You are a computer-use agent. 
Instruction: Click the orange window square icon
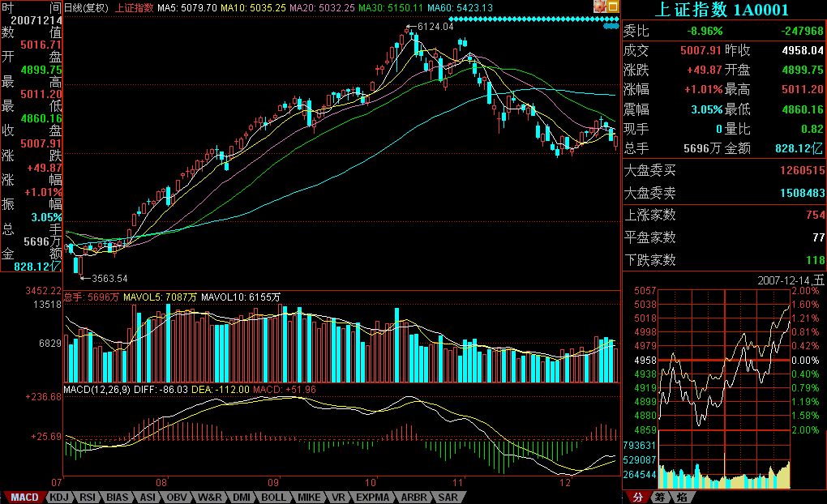pos(615,6)
